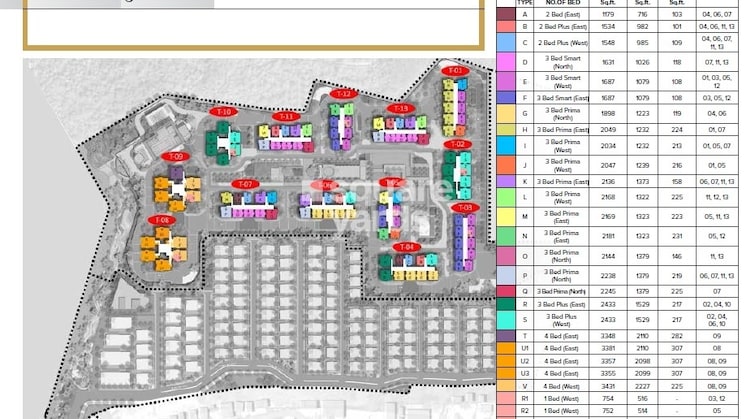755x419 pixels.
Task: Click the Type L green color swatch
Action: click(505, 199)
